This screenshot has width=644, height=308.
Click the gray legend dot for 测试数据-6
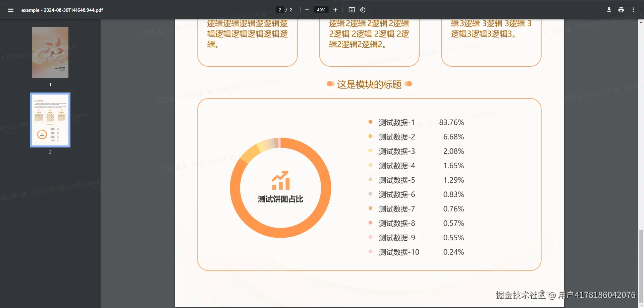(x=370, y=194)
